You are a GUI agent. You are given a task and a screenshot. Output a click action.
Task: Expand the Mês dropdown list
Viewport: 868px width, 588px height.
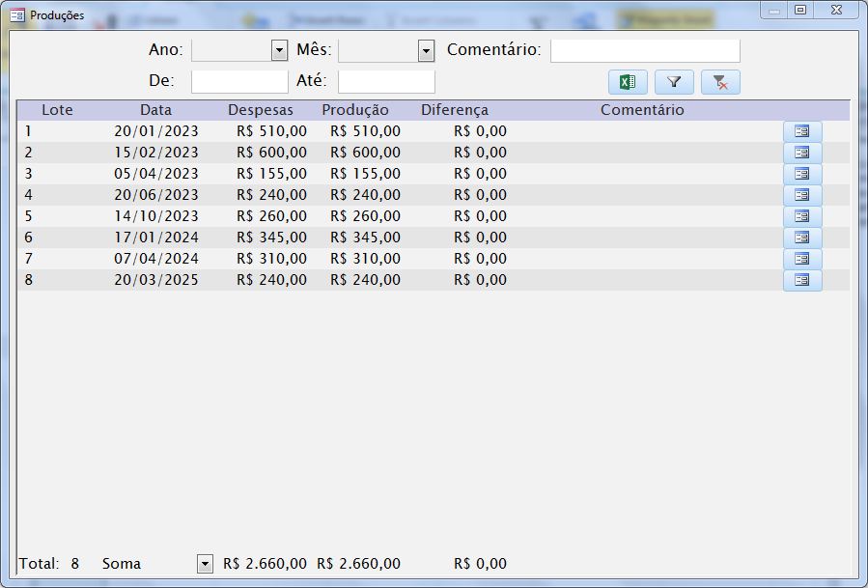click(x=426, y=51)
